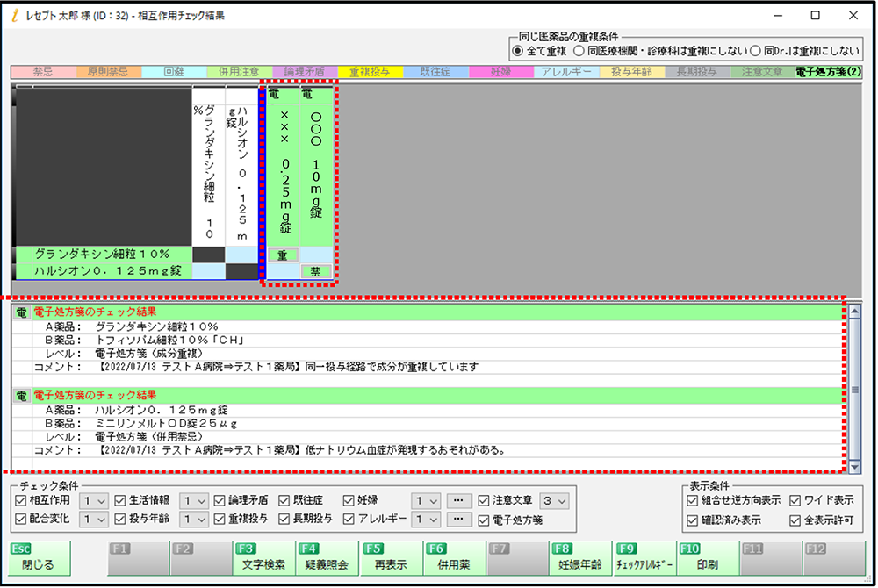Switch to 電子処方箋(2) tab
The width and height of the screenshot is (878, 588).
(829, 72)
